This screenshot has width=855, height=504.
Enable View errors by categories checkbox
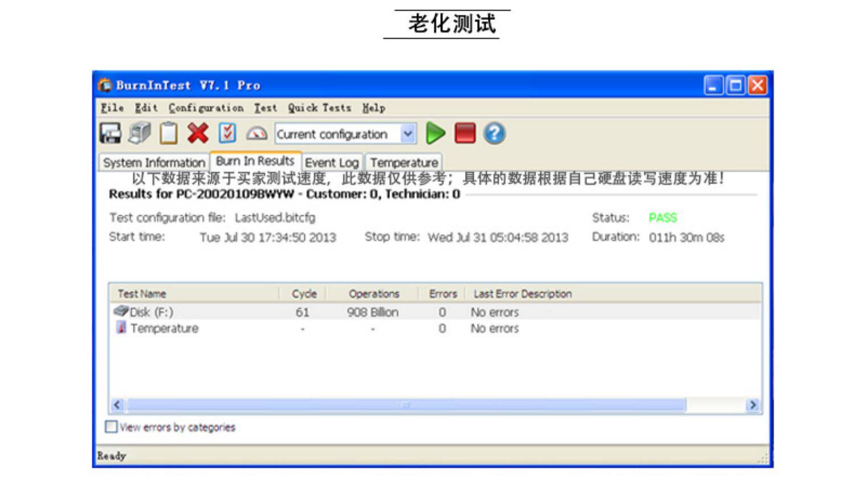[111, 427]
